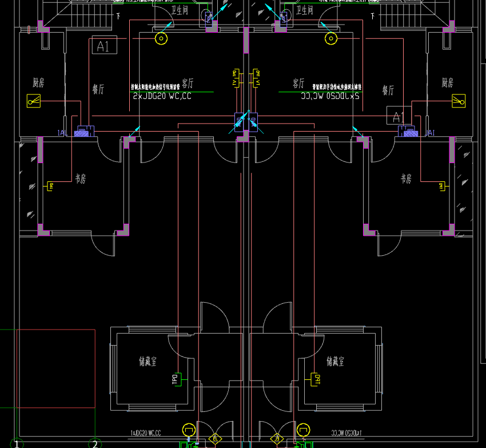The width and height of the screenshot is (486, 448).
Task: Select the upright "1xJDG20 WC,CC" note
Action: (x=146, y=433)
